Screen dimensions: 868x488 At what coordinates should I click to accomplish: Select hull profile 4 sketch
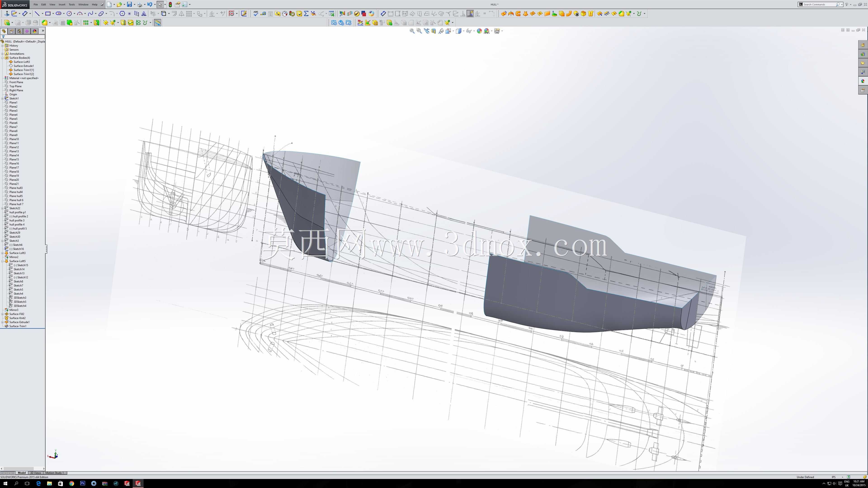[17, 224]
